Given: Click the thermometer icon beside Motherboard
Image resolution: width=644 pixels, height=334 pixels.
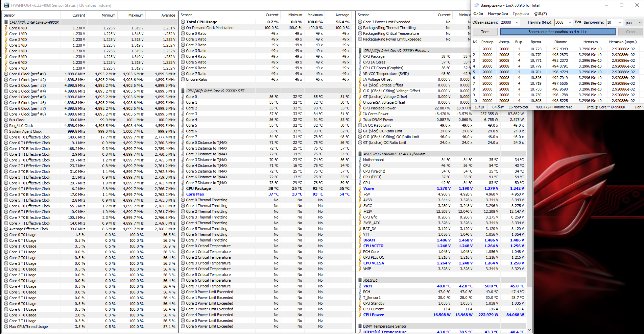Looking at the screenshot, I should point(360,160).
